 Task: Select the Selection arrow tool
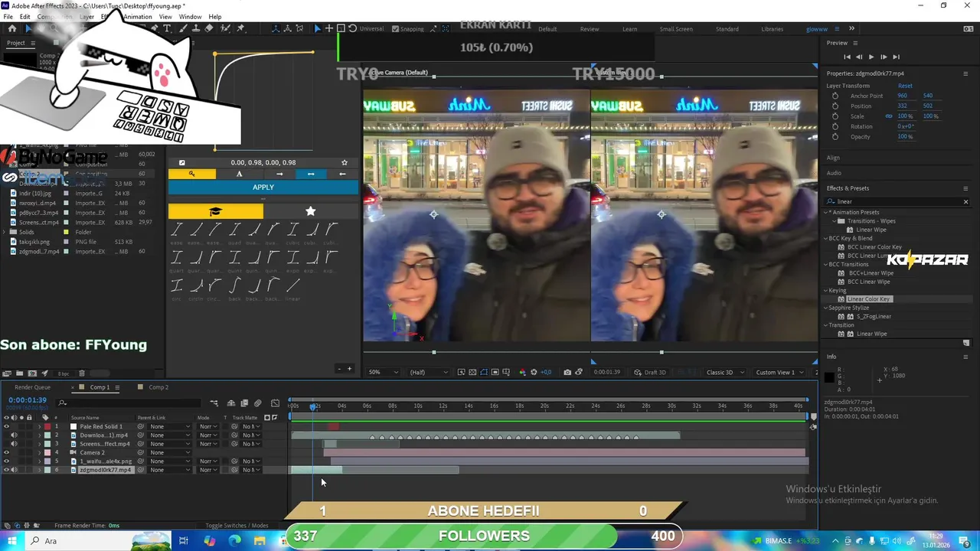coord(28,28)
